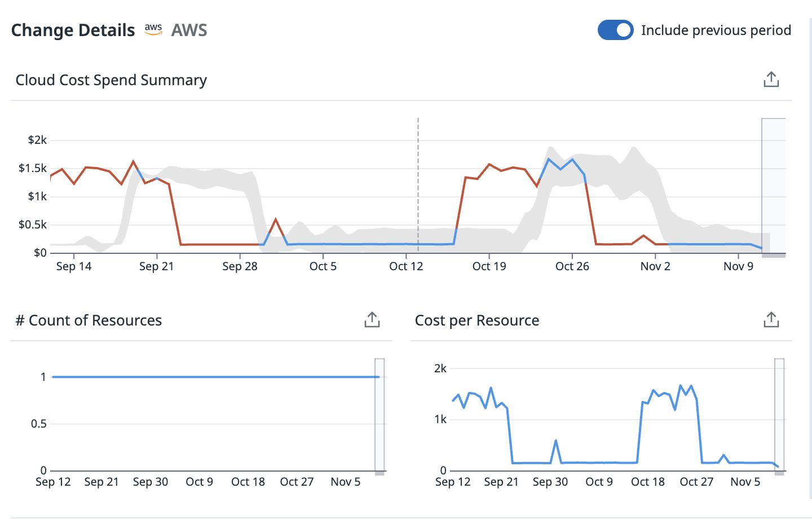Image resolution: width=812 pixels, height=519 pixels.
Task: Click the Cost per Resource title
Action: (x=476, y=320)
